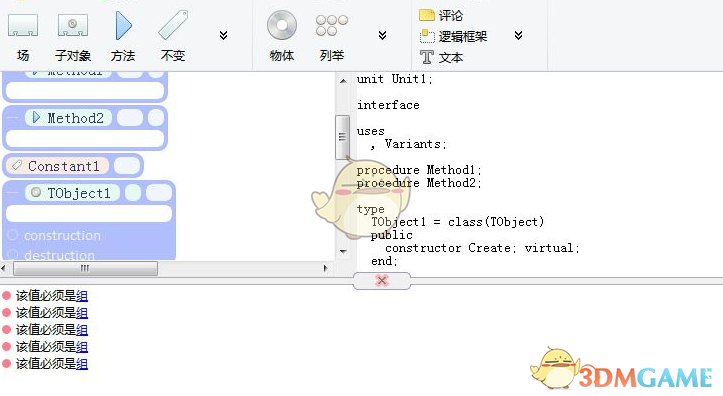
Task: Click the right arrow of horizontal scrollbar
Action: (x=326, y=268)
